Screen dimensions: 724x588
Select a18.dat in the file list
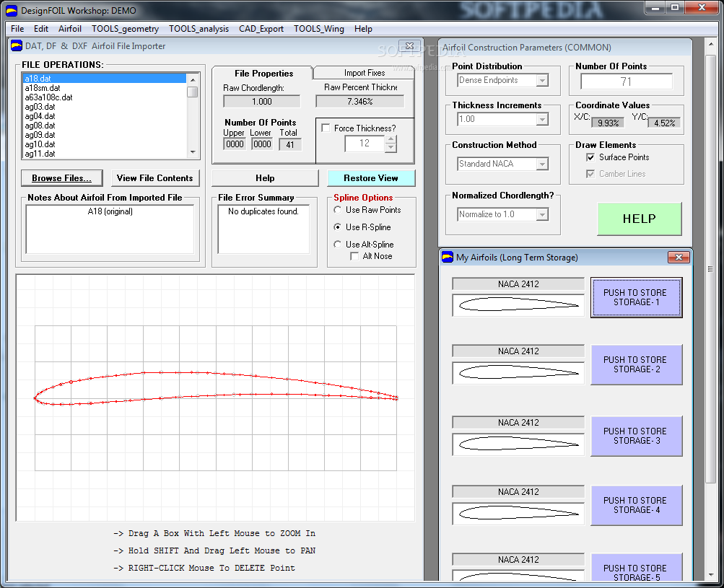coord(105,79)
